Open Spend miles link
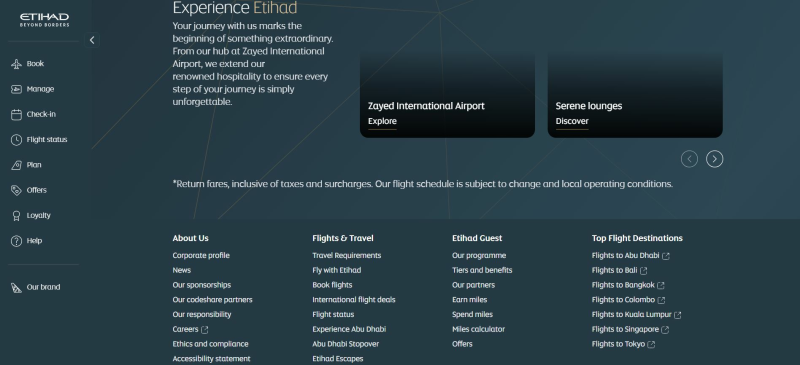 (472, 314)
